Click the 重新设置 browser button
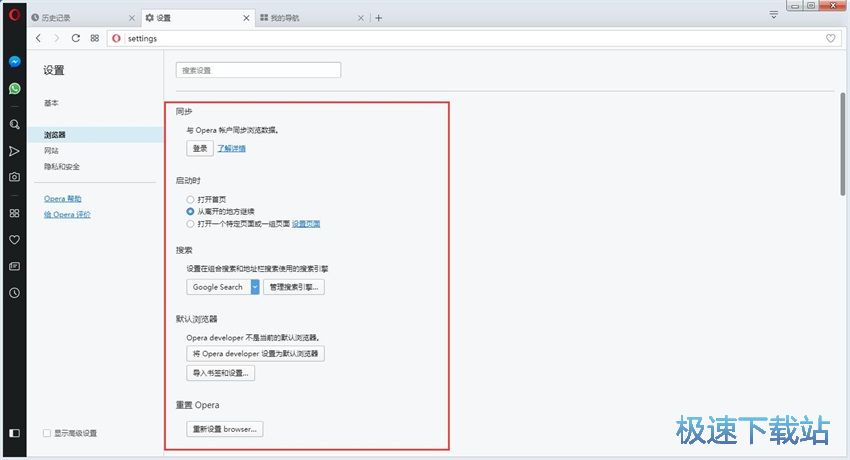 (225, 429)
